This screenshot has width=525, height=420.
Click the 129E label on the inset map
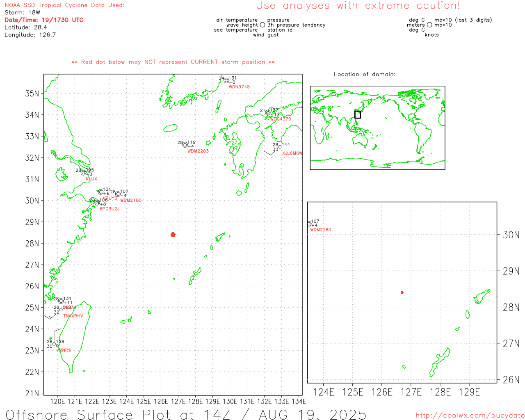[x=469, y=392]
